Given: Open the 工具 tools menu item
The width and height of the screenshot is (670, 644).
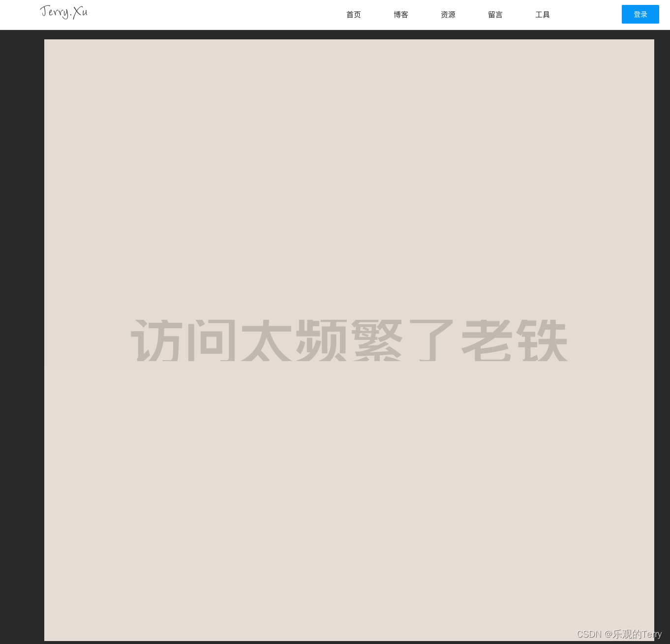Looking at the screenshot, I should click(543, 15).
